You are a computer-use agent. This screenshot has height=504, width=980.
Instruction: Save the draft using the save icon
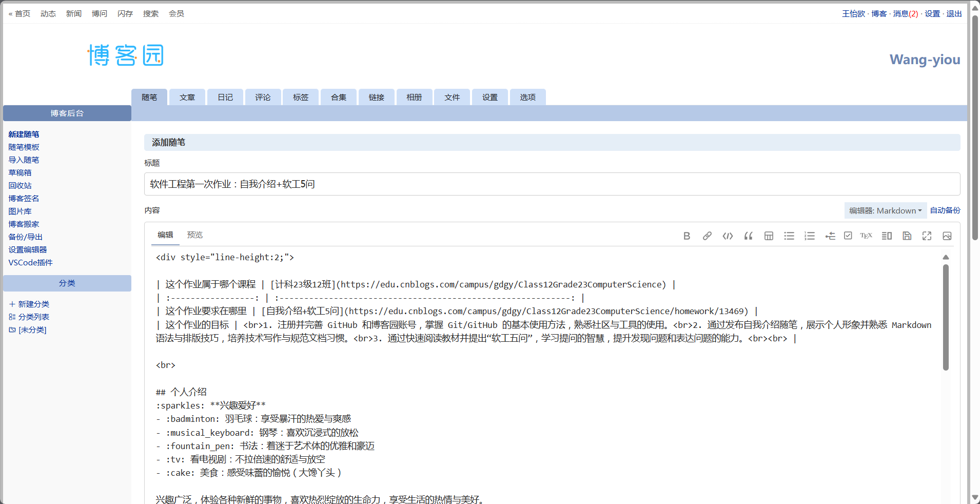[x=907, y=236]
